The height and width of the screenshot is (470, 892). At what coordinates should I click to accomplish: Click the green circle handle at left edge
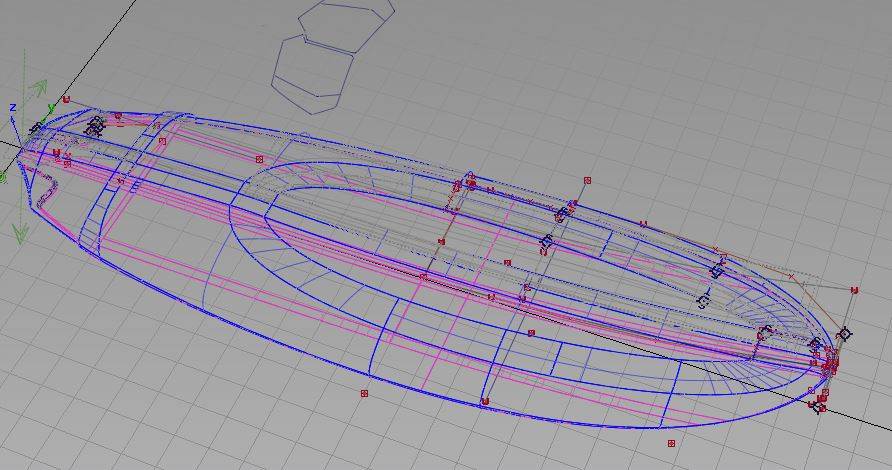(3, 178)
